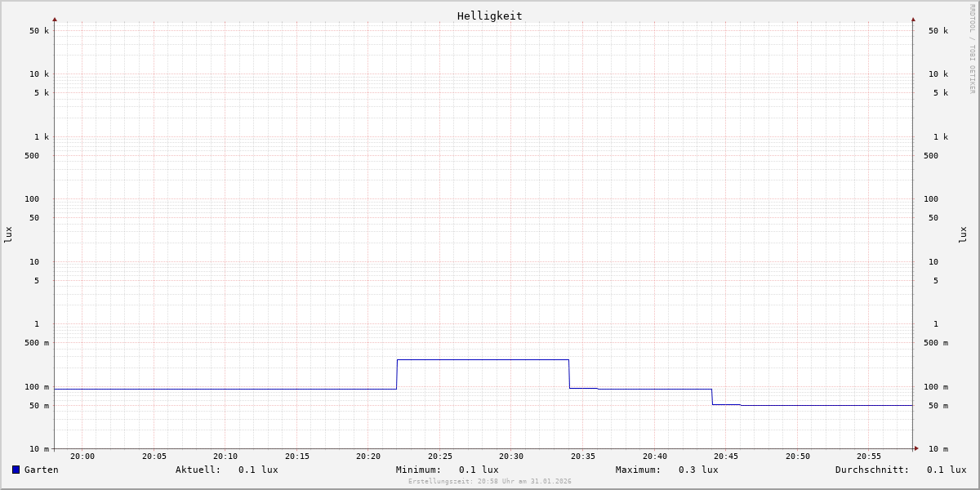The image size is (980, 490).
Task: Select the '50 k' label on right axis
Action: coord(938,31)
